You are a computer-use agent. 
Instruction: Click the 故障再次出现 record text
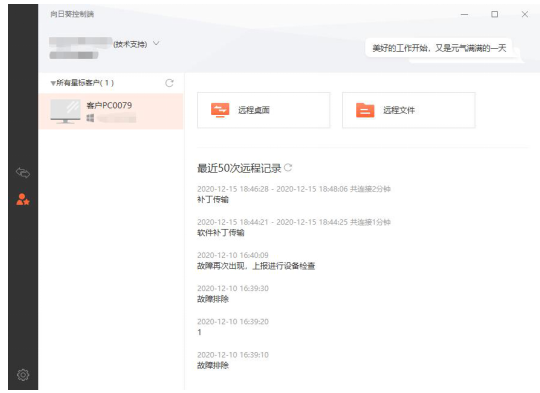click(x=256, y=266)
